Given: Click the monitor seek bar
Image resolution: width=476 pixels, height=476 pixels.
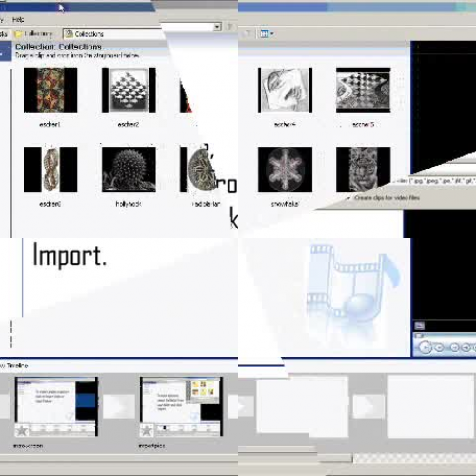Looking at the screenshot, I should tap(445, 335).
